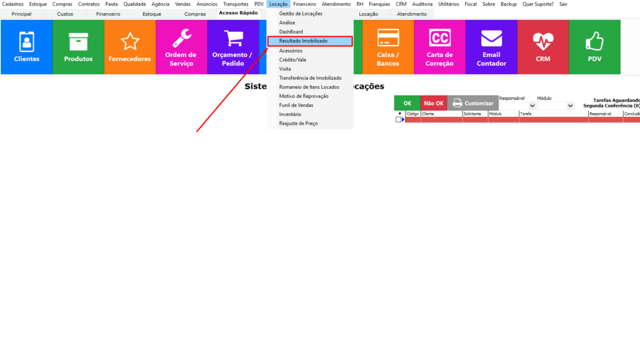Click the Customizar printer button
Screen dimensions: 640x364
pos(472,103)
